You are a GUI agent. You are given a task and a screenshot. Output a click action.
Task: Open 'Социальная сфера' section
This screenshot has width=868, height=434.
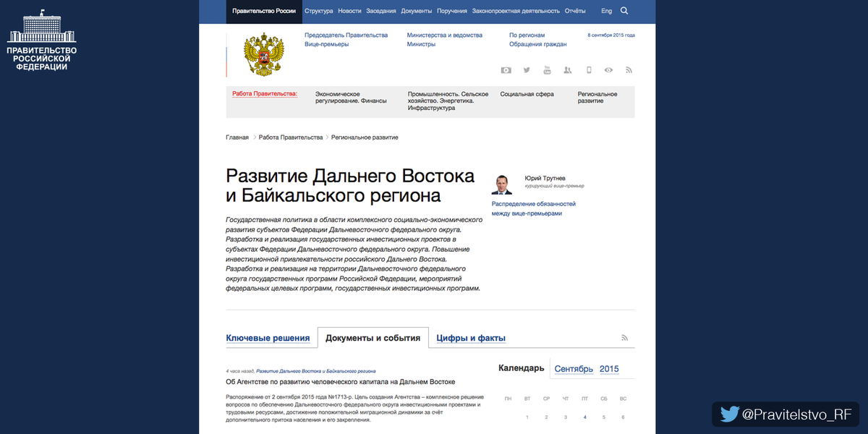click(527, 94)
